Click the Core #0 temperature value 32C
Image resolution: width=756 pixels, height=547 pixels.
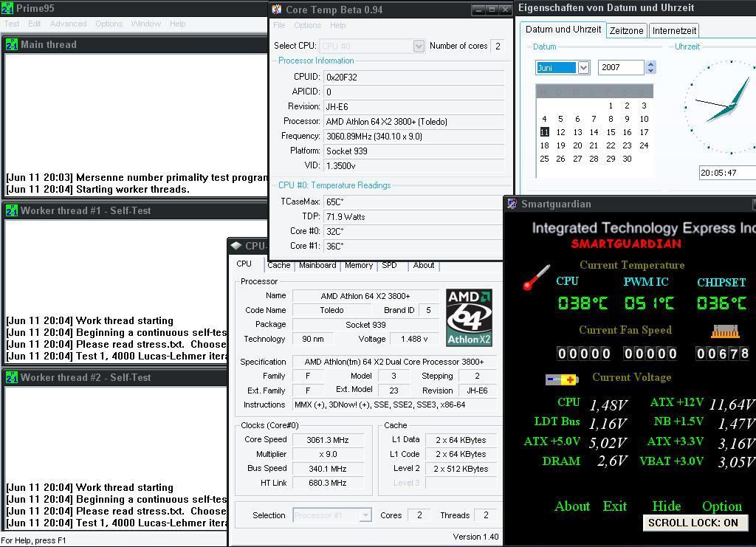413,231
